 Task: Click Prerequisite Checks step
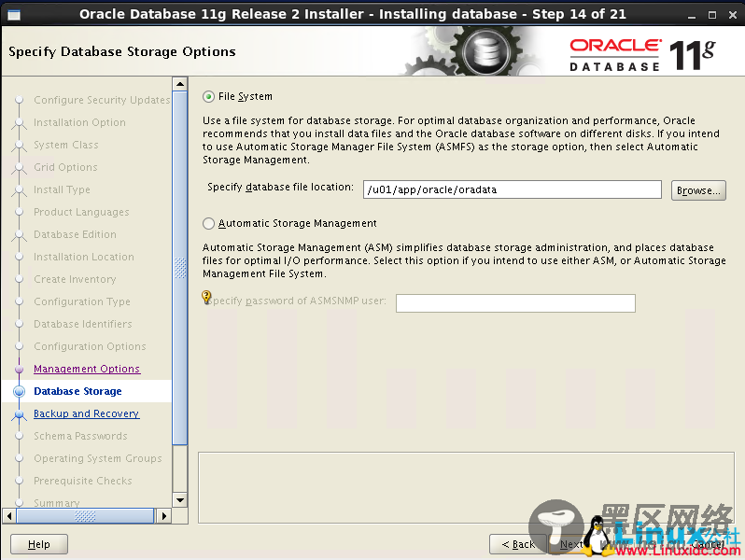[x=83, y=481]
